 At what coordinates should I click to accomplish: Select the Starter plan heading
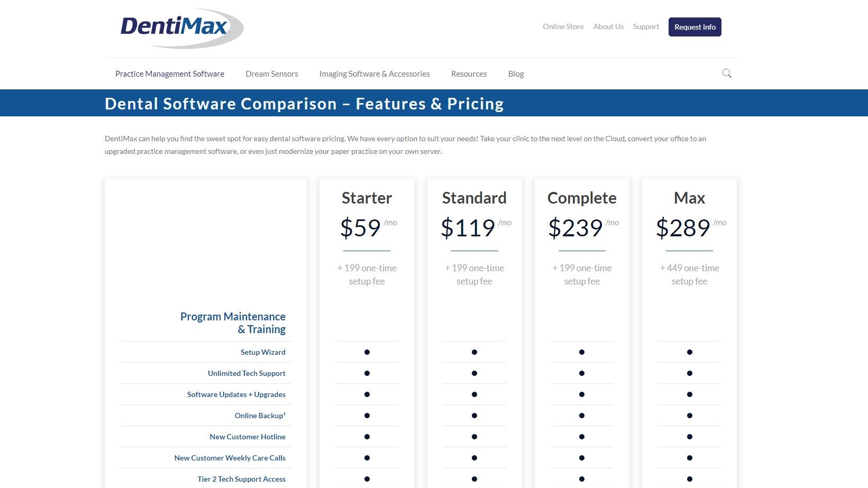coord(367,198)
